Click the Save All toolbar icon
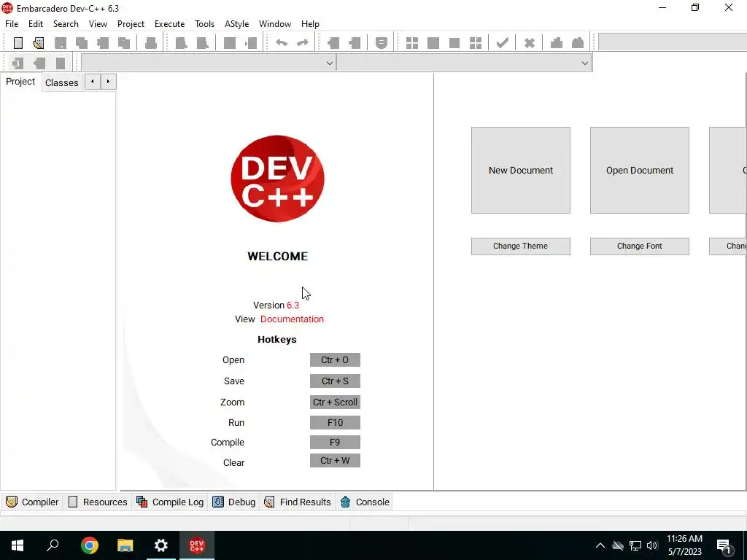Image resolution: width=747 pixels, height=560 pixels. (82, 43)
